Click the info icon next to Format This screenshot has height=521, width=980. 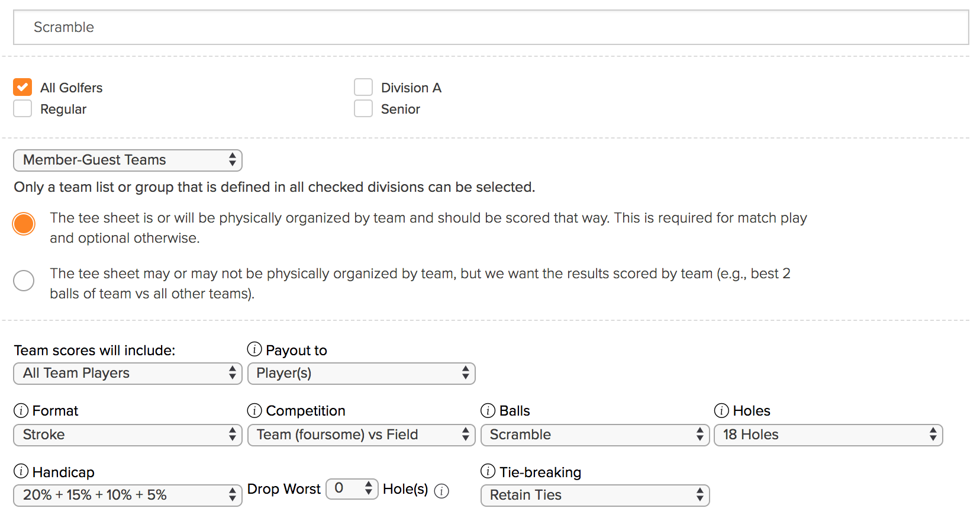(x=21, y=410)
